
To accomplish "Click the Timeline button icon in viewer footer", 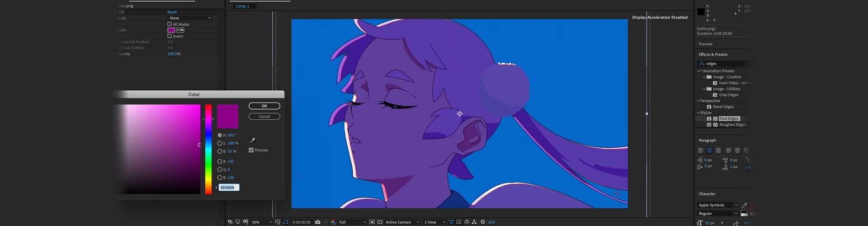I will tap(467, 222).
